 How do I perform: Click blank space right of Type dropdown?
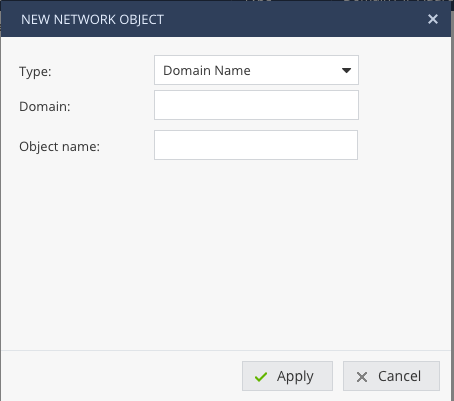pyautogui.click(x=405, y=70)
